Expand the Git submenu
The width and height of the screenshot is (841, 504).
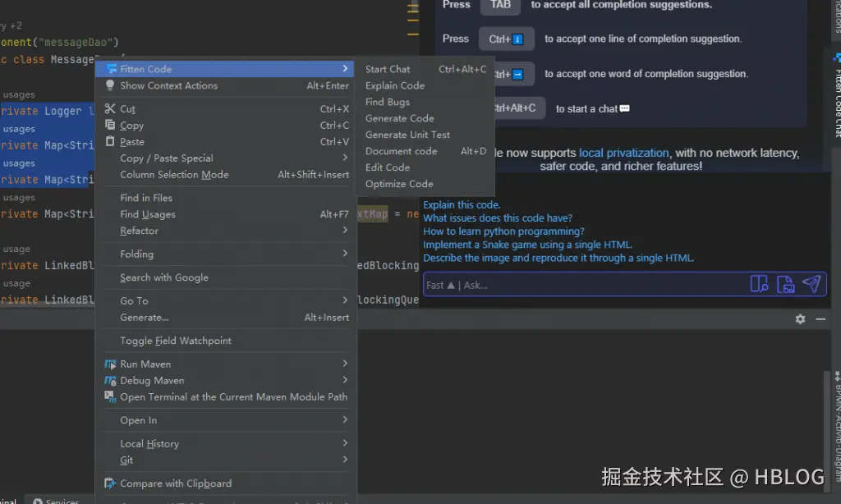point(345,460)
